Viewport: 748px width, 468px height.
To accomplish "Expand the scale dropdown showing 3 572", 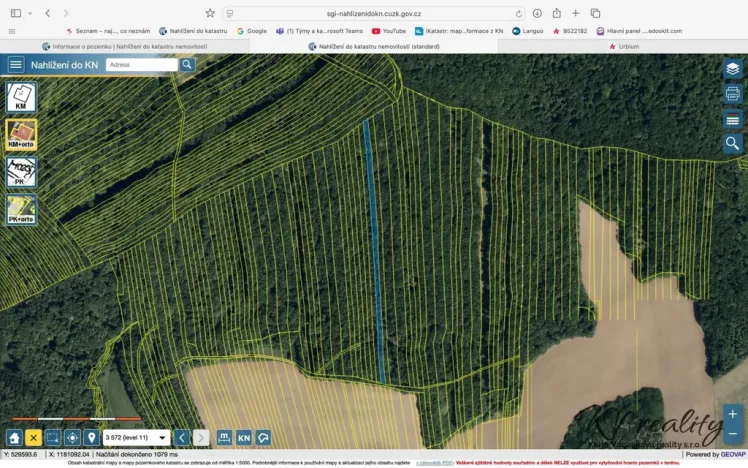I will click(162, 437).
